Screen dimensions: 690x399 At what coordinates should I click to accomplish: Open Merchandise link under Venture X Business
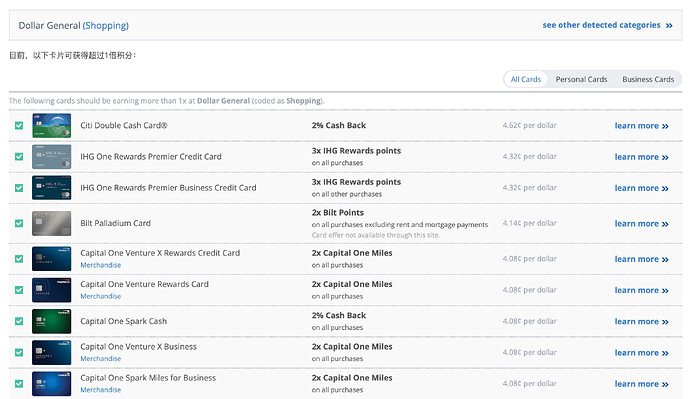tap(100, 359)
